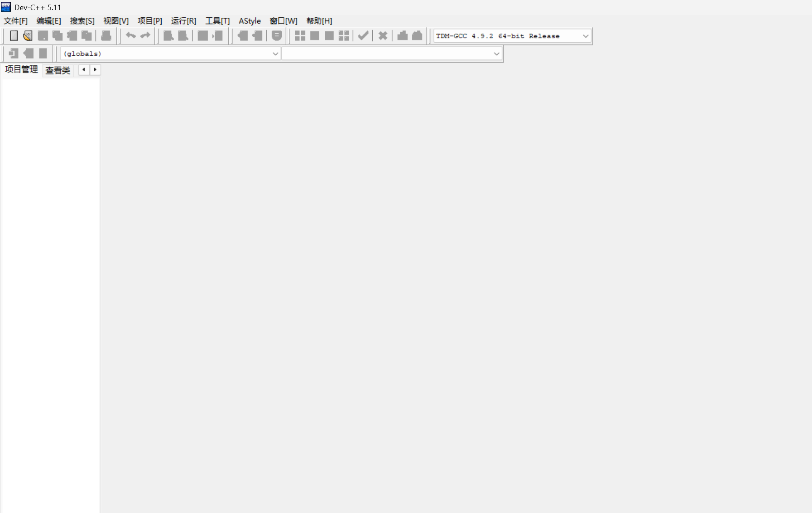812x513 pixels.
Task: Open the 文件[F] menu
Action: coord(16,21)
